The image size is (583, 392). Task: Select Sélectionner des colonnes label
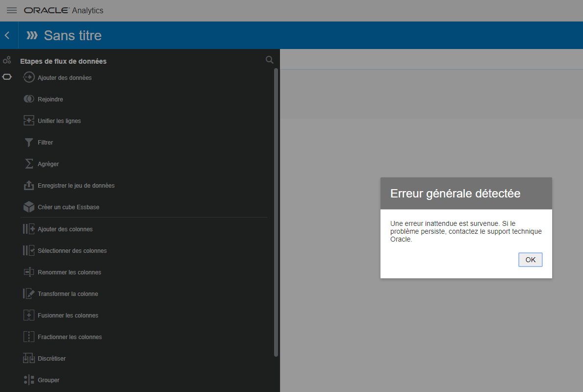(72, 251)
